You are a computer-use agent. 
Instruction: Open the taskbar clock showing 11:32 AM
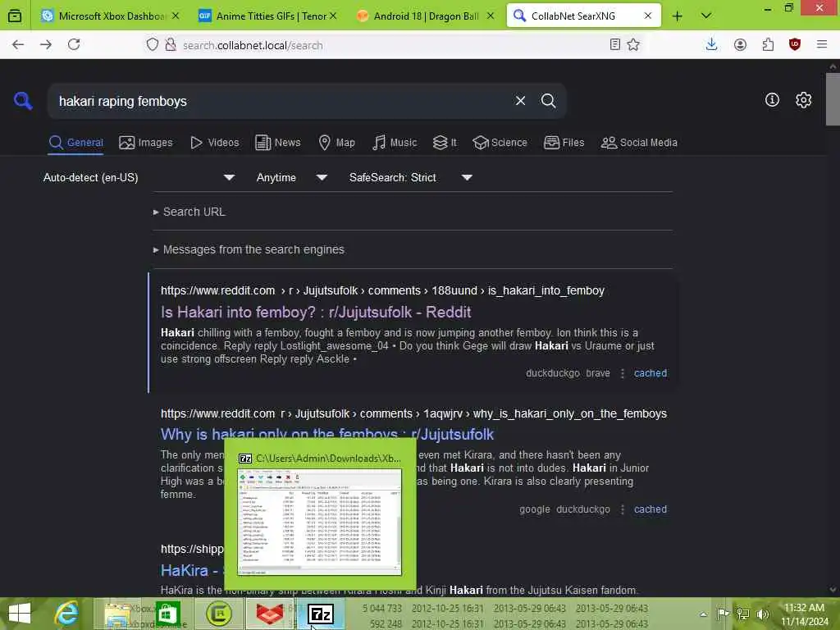[804, 614]
